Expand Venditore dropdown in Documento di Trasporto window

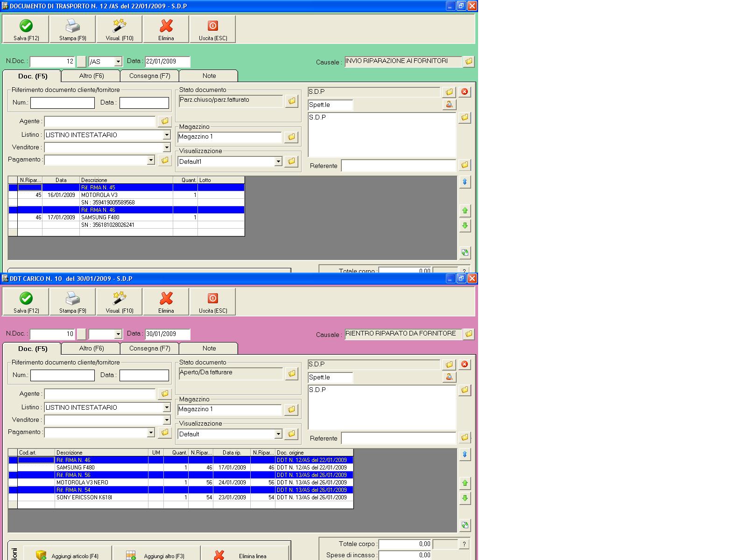(x=167, y=147)
